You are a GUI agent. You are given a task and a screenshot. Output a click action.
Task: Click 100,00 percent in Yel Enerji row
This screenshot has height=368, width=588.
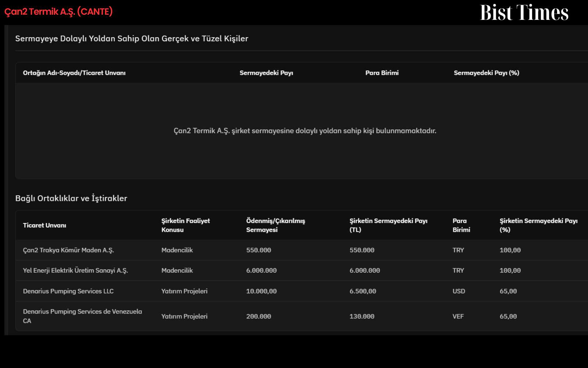point(510,270)
